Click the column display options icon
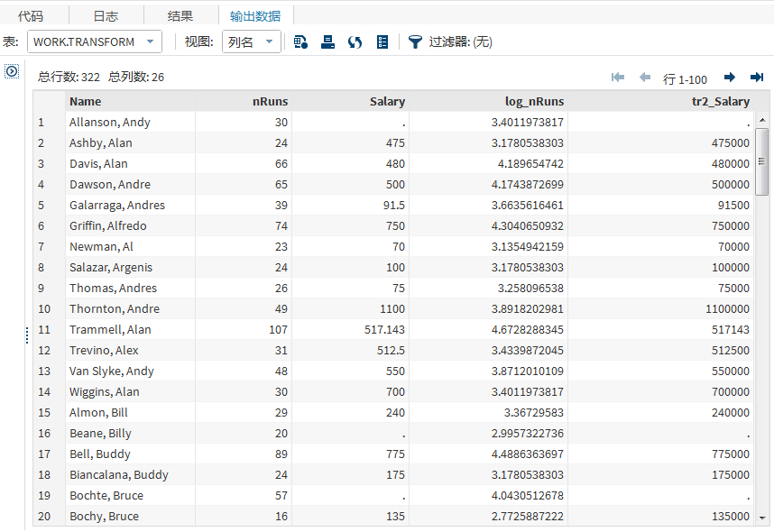The height and width of the screenshot is (532, 774). point(382,41)
